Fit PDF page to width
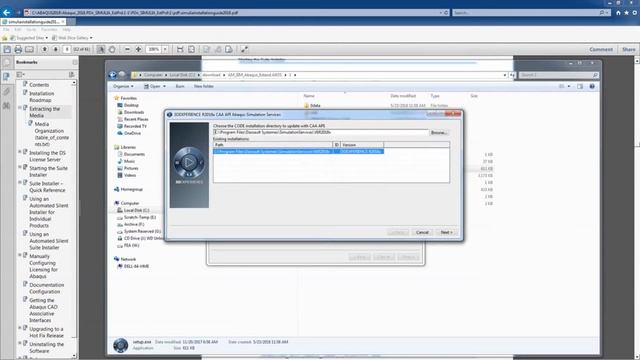The width and height of the screenshot is (640, 360). [x=180, y=49]
